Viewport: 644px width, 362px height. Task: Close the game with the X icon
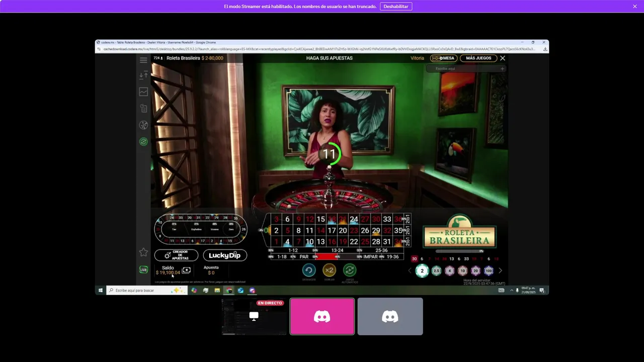(502, 58)
